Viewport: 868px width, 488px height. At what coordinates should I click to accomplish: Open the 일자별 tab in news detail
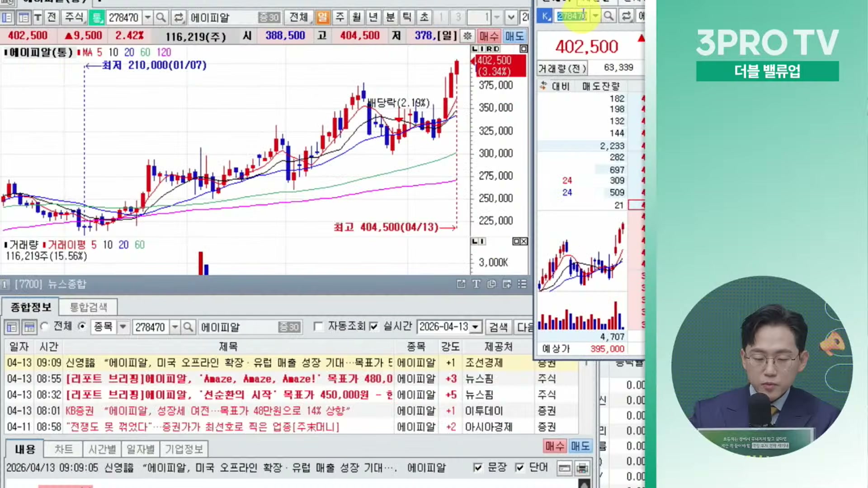(140, 449)
